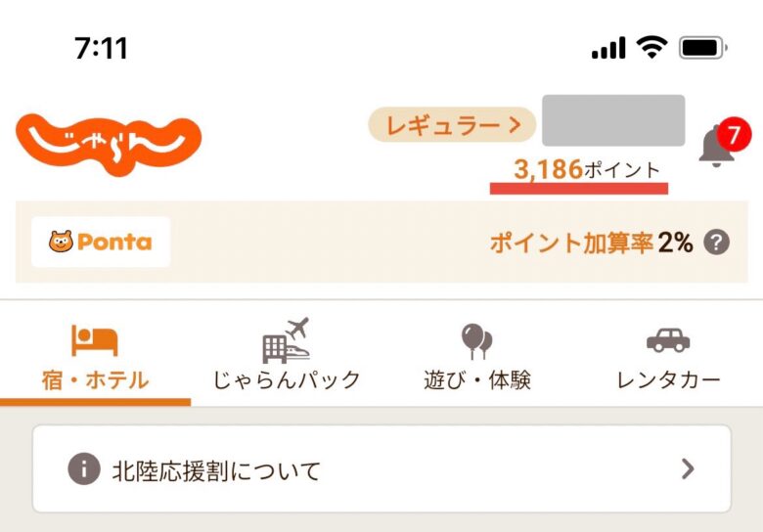Viewport: 763px width, 532px height.
Task: Switch to the じゃらんパック tab
Action: pyautogui.click(x=287, y=380)
